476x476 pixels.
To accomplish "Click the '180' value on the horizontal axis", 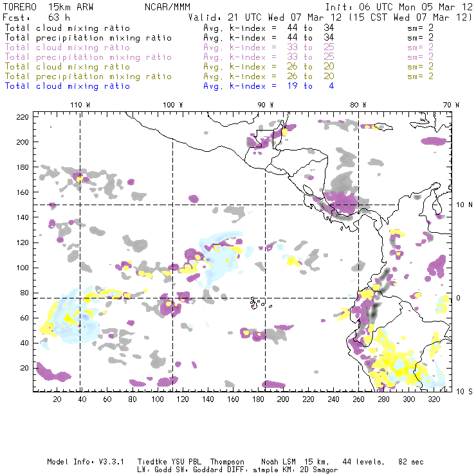I will (x=258, y=399).
